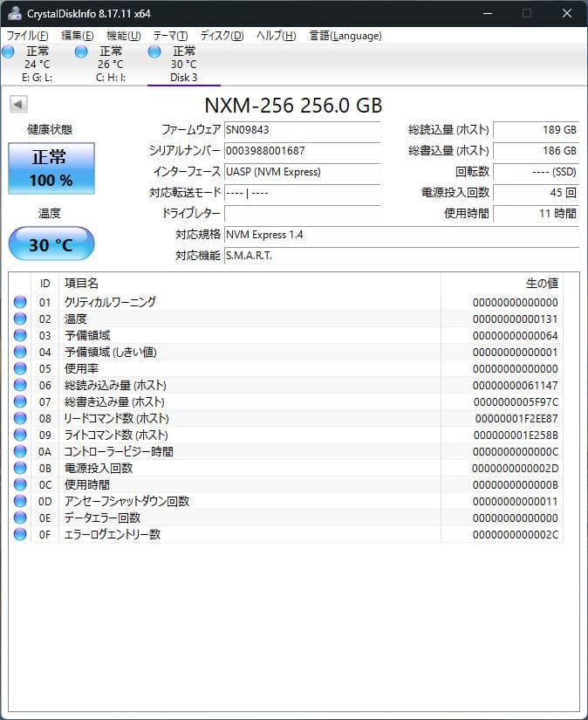The width and height of the screenshot is (588, 720).
Task: Click the 30 °C temperature button
Action: click(x=51, y=243)
